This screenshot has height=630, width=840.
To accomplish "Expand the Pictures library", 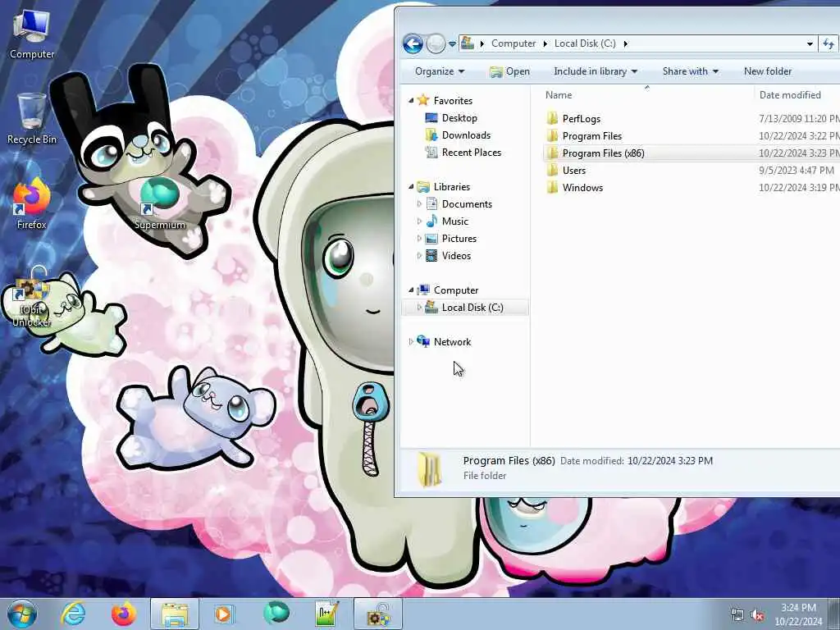I will coord(419,239).
